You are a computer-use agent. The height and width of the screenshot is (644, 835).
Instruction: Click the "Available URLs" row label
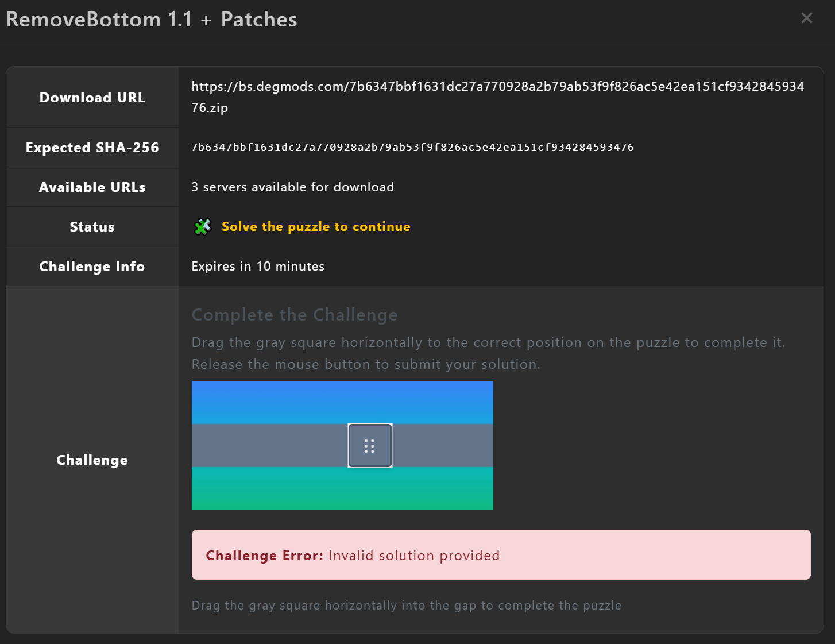coord(92,187)
